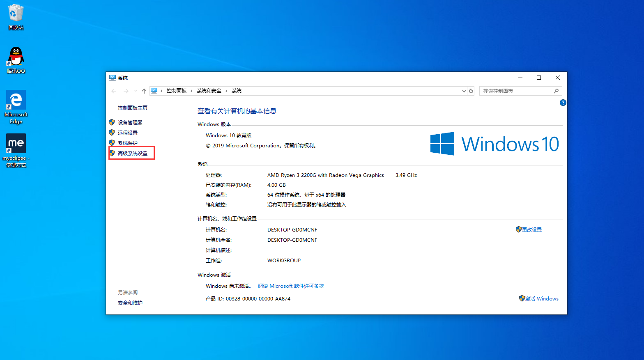Click the Windows 10 logo
This screenshot has width=644, height=360.
click(x=494, y=144)
